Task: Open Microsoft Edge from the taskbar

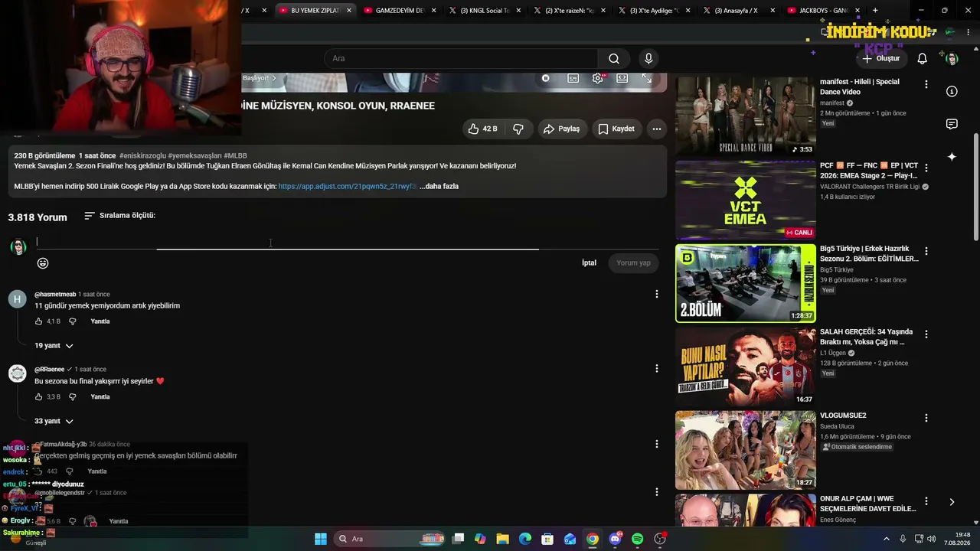Action: click(525, 539)
